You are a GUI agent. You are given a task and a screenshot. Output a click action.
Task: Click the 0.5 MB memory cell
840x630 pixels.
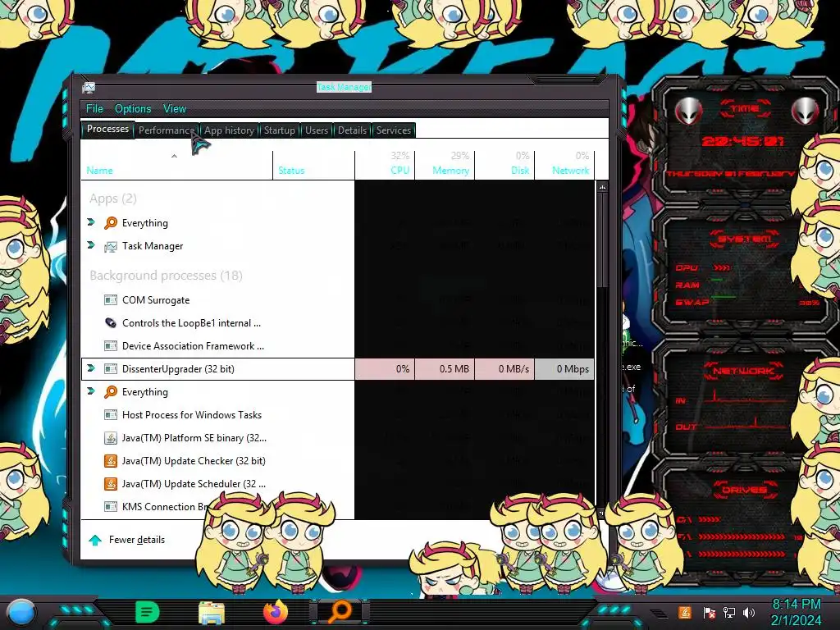click(x=445, y=369)
